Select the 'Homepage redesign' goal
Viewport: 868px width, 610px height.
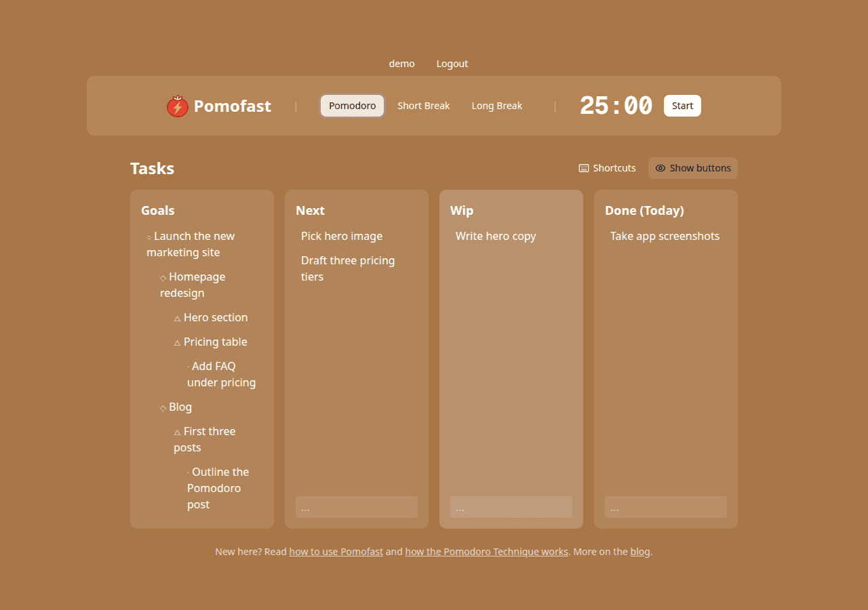click(209, 285)
